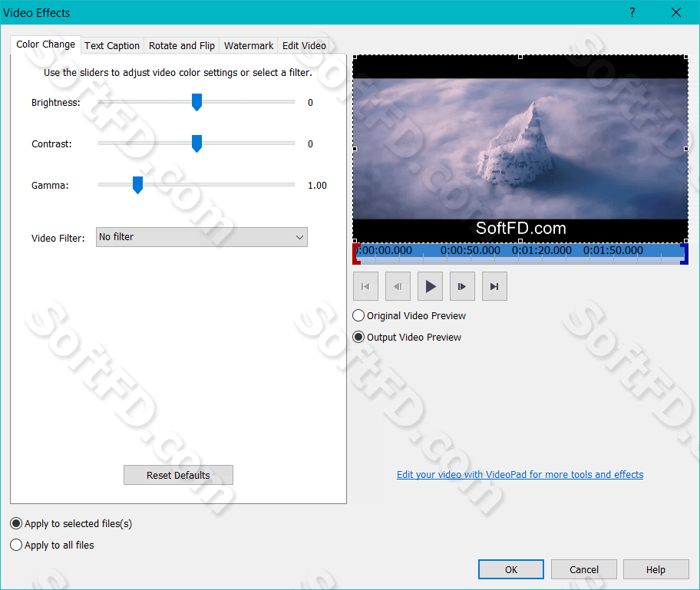Screen dimensions: 700x590
Task: Open the Edit Video tab
Action: (304, 45)
